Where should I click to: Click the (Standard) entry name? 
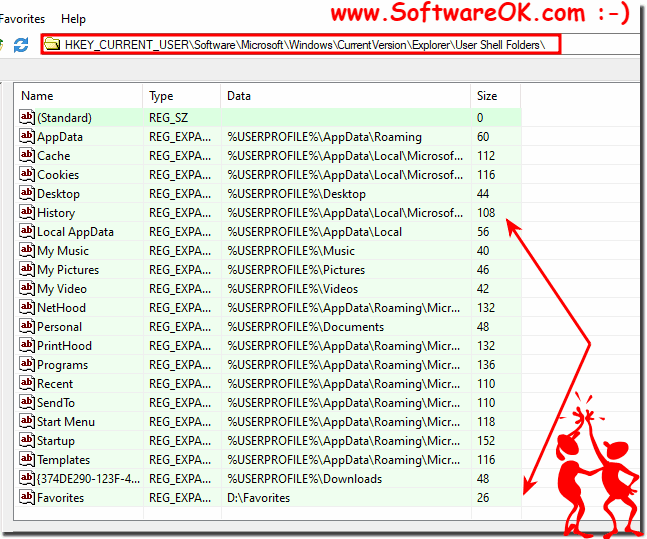coord(64,118)
